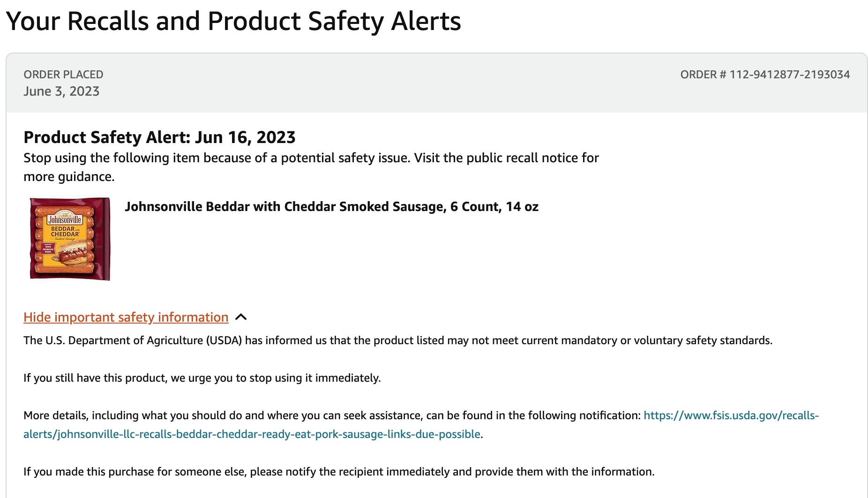
Task: Open the Johnsonville Beddar with Cheddar product title
Action: click(331, 207)
